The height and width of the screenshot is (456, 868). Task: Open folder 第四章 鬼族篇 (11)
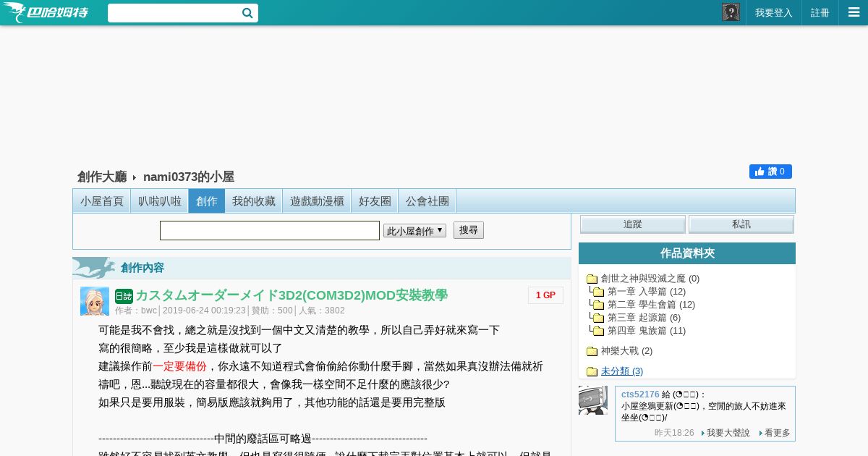[647, 331]
